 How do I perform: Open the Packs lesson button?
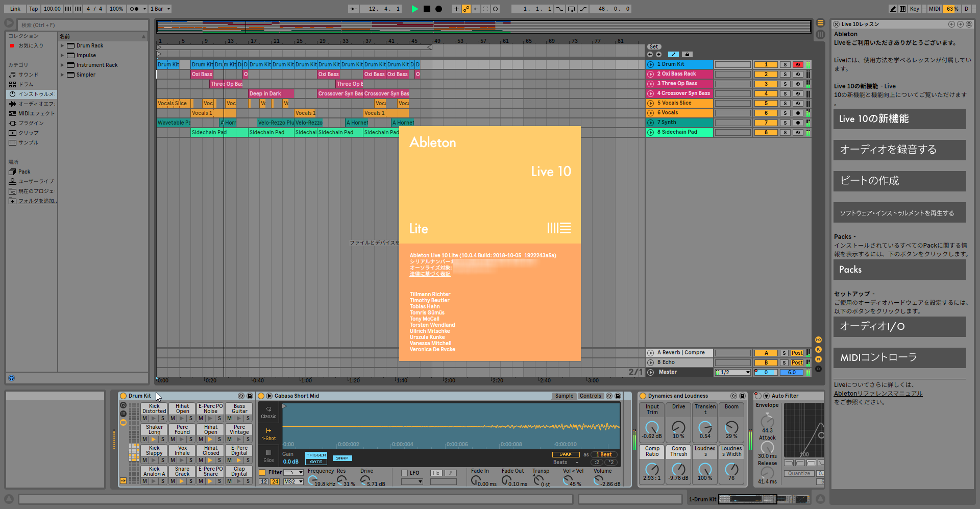(899, 270)
